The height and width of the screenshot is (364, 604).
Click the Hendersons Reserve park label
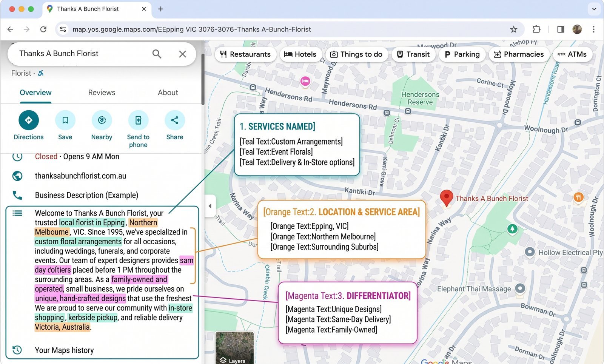click(420, 98)
